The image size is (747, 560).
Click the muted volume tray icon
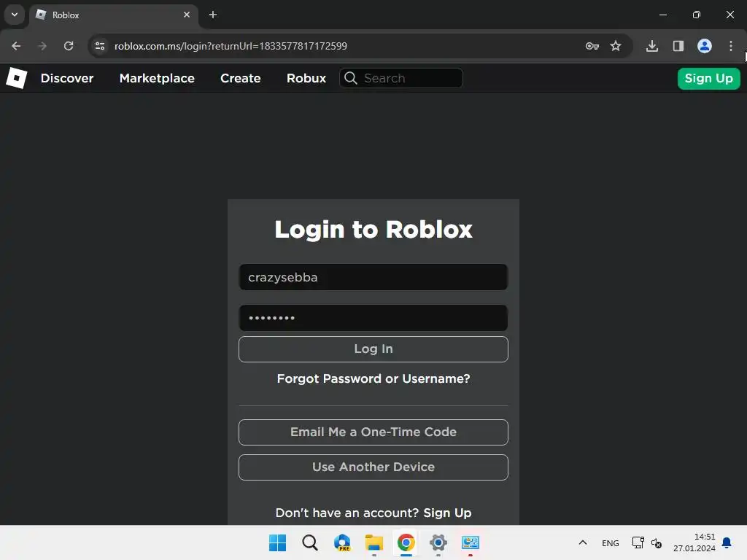pyautogui.click(x=657, y=542)
